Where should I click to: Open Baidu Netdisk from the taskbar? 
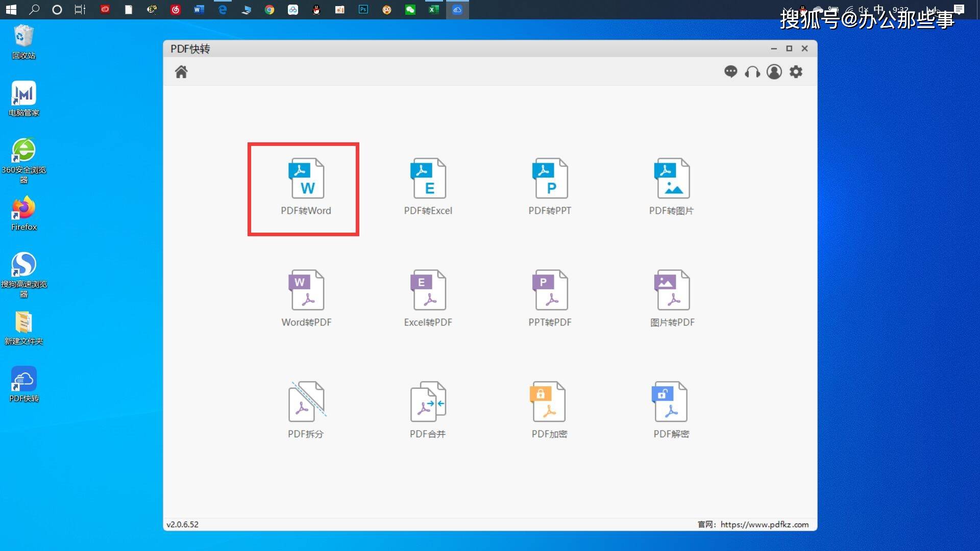point(292,9)
